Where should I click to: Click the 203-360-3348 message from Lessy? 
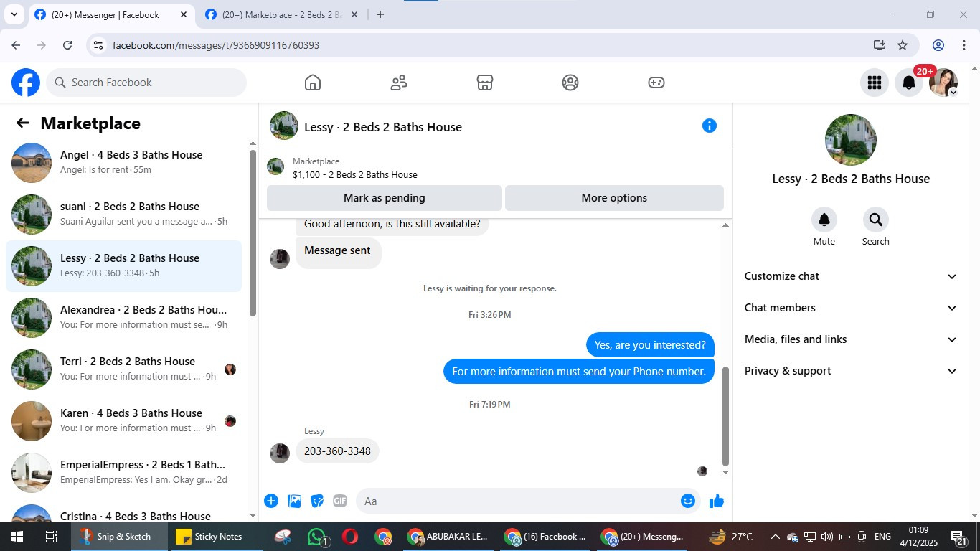point(338,451)
